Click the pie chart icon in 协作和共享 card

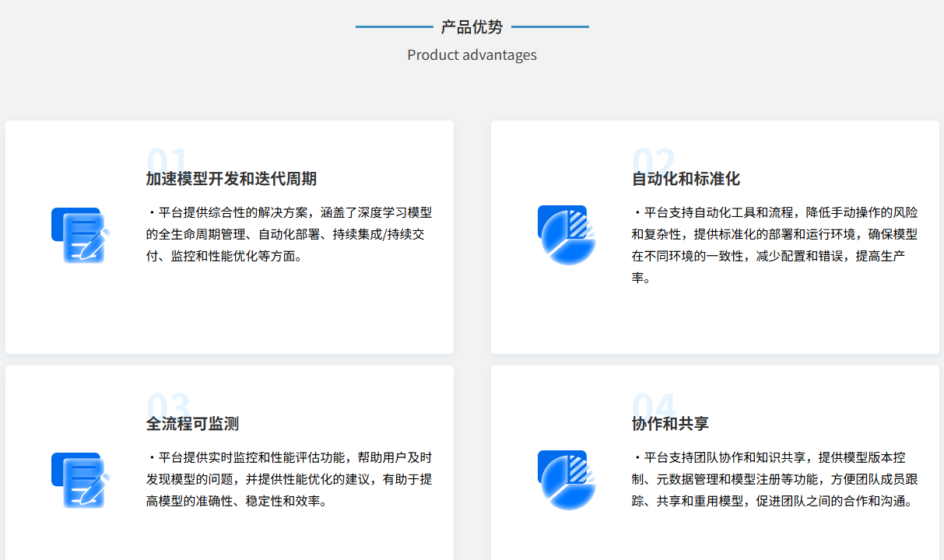click(566, 481)
